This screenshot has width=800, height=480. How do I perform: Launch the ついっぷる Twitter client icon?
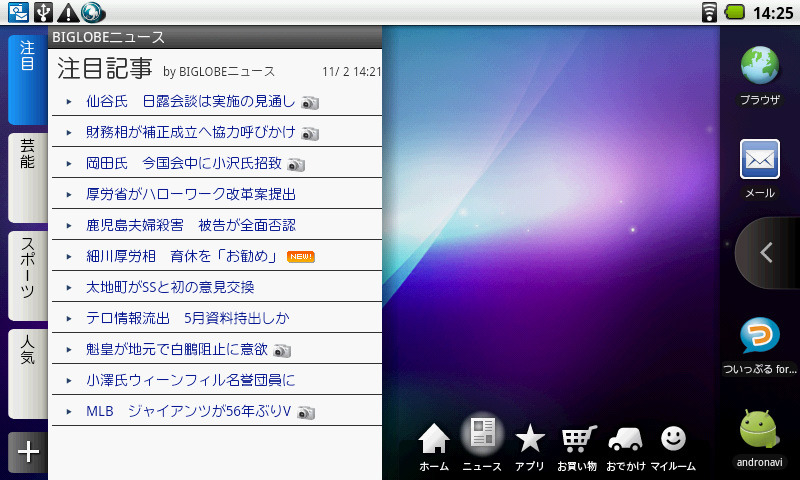pyautogui.click(x=760, y=335)
